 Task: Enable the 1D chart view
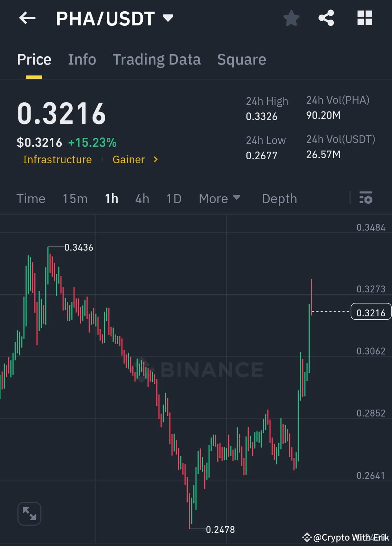173,198
